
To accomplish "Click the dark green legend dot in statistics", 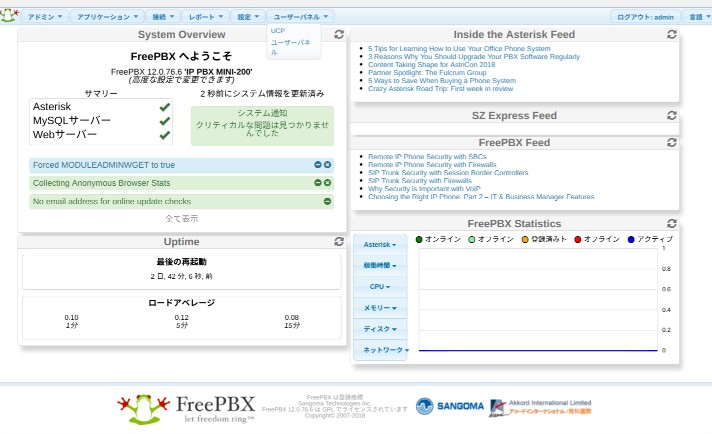I will [x=419, y=239].
